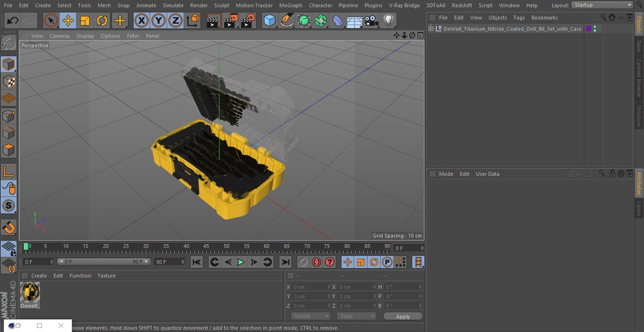This screenshot has height=332, width=644.
Task: Switch to Edges mode
Action: [8, 133]
